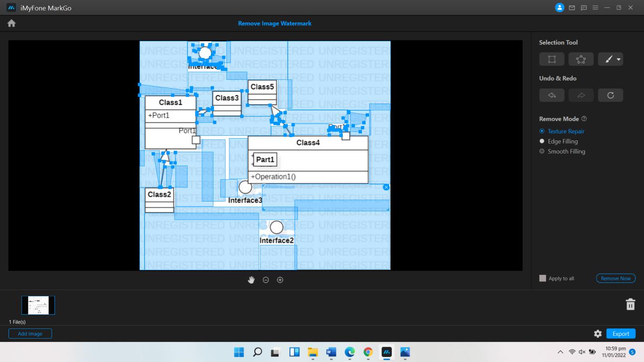The width and height of the screenshot is (644, 362).
Task: Click the Add Image button
Action: 30,334
